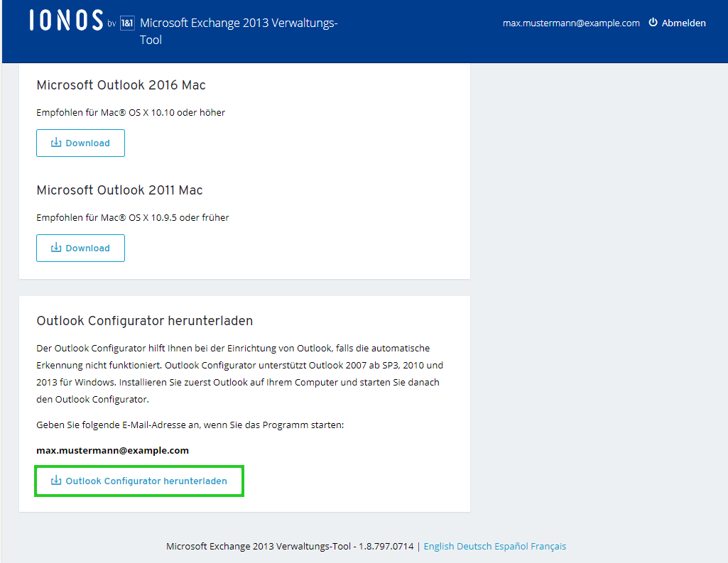Click the text 'Empfohlen für Mac® OS X 10.9.5 oder früher'
The width and height of the screenshot is (728, 563).
132,217
